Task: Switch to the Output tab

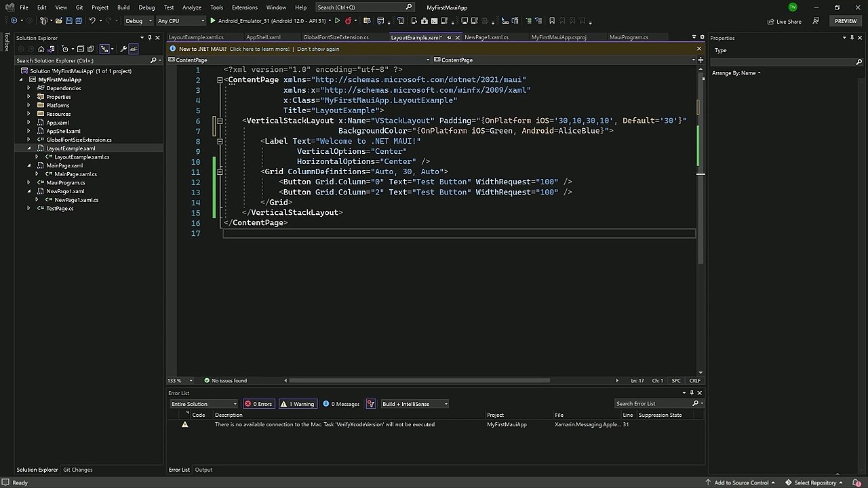Action: [203, 470]
